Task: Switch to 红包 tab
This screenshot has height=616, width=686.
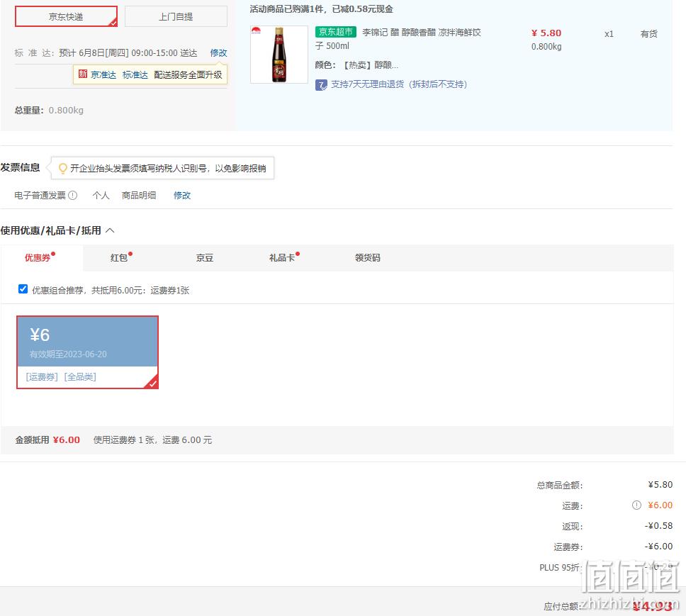Action: (120, 257)
